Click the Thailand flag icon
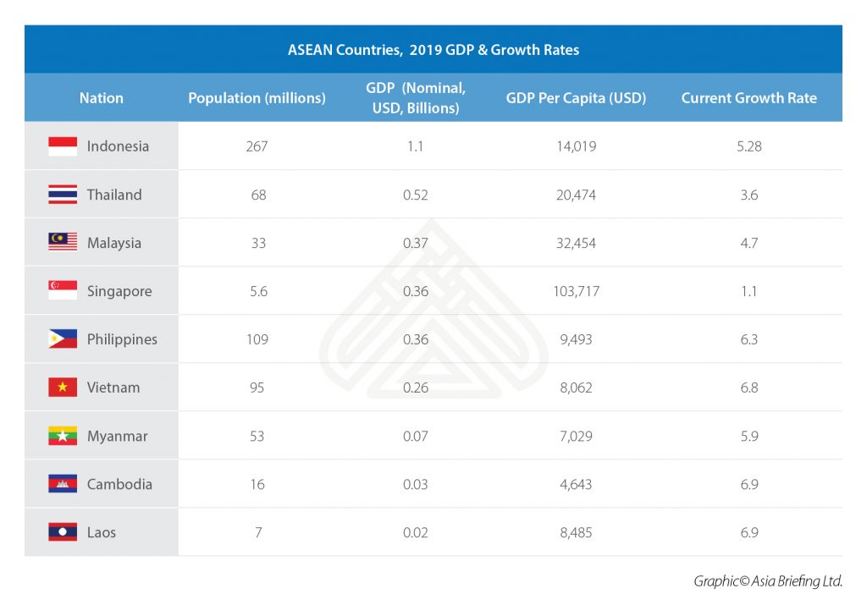867x616 pixels. (x=63, y=195)
